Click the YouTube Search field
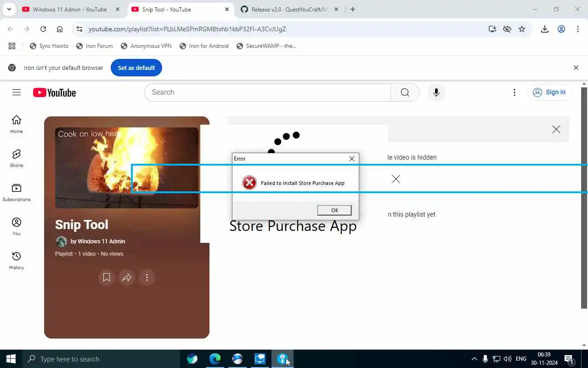This screenshot has width=588, height=368. tap(267, 92)
